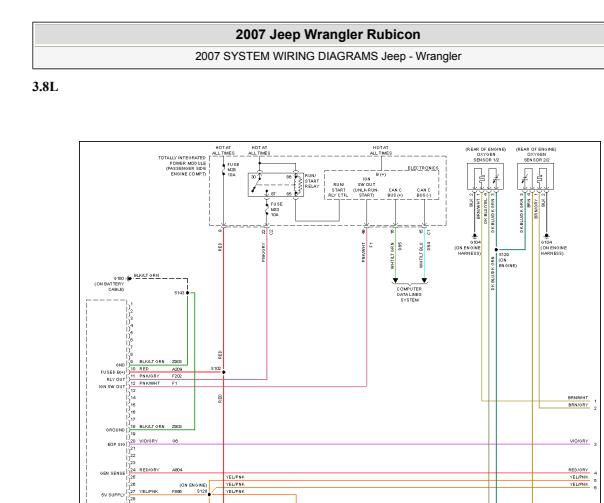Click the '2007 SYSTEM WIRING DIAGRAMS Jeep - Wrangler' subtitle

pyautogui.click(x=328, y=56)
